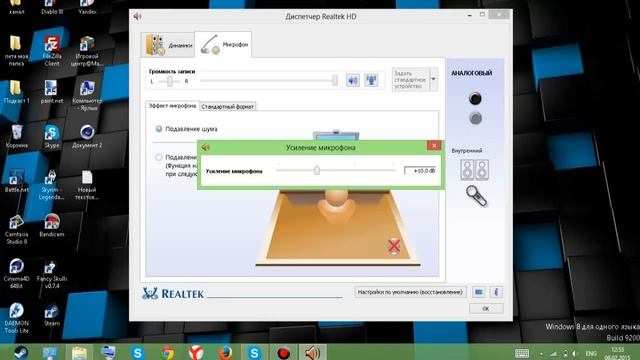Confirm with the OK button
640x360 pixels.
pos(486,309)
